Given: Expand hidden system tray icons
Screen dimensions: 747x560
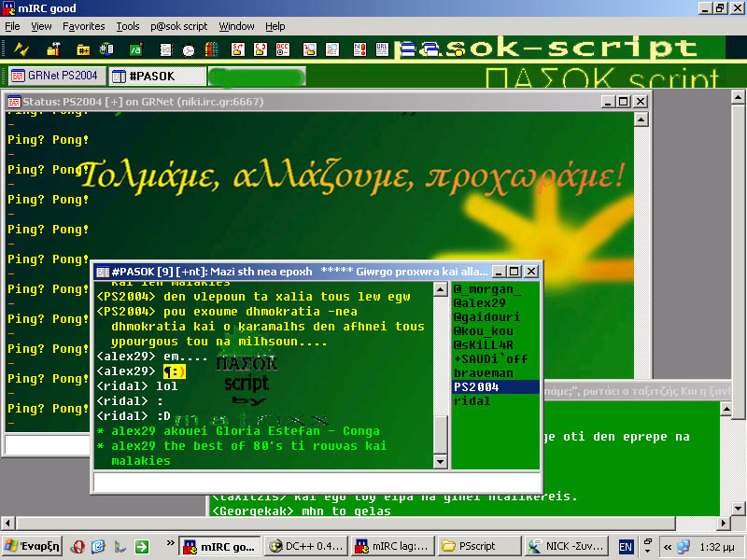Looking at the screenshot, I should point(668,547).
